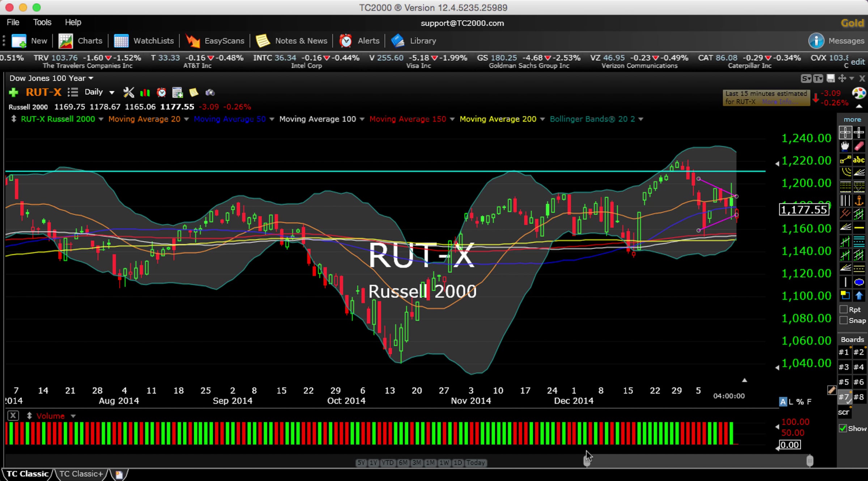Open the color palette icon at chart top right
The image size is (868, 481).
[859, 93]
